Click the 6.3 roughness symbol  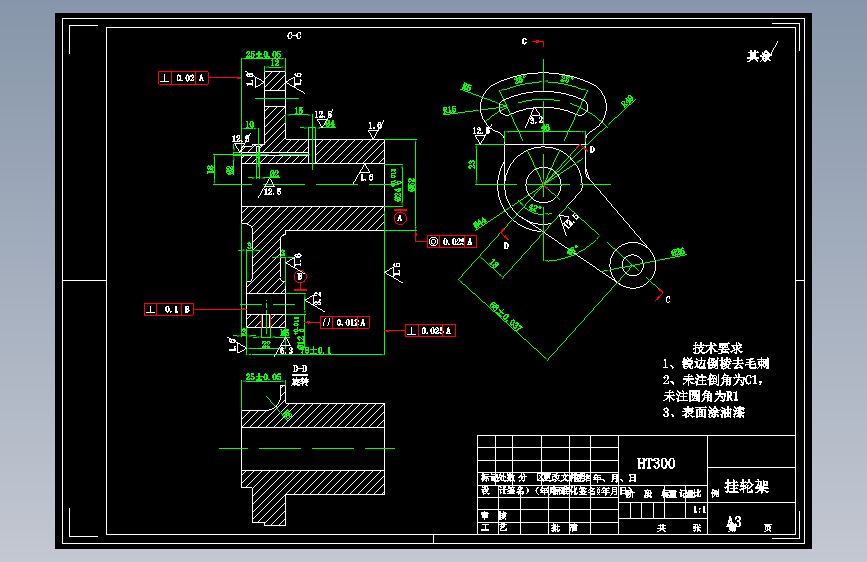point(286,348)
